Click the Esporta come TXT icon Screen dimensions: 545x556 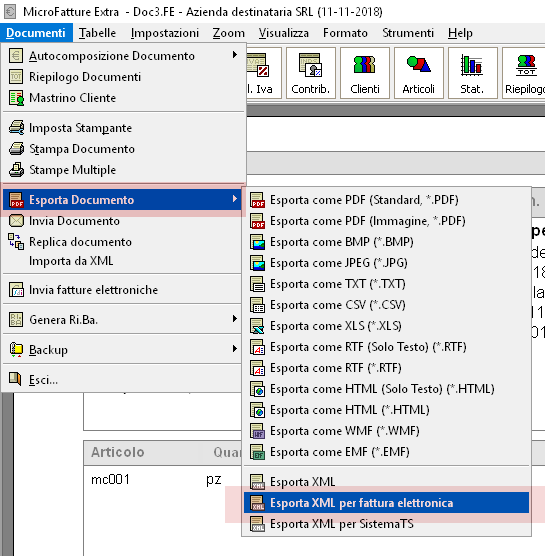pos(257,284)
